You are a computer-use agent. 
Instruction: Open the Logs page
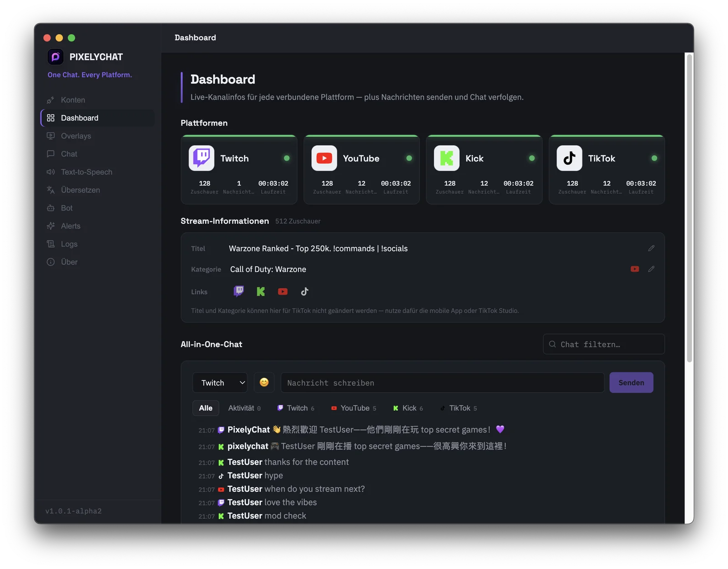coord(98,244)
